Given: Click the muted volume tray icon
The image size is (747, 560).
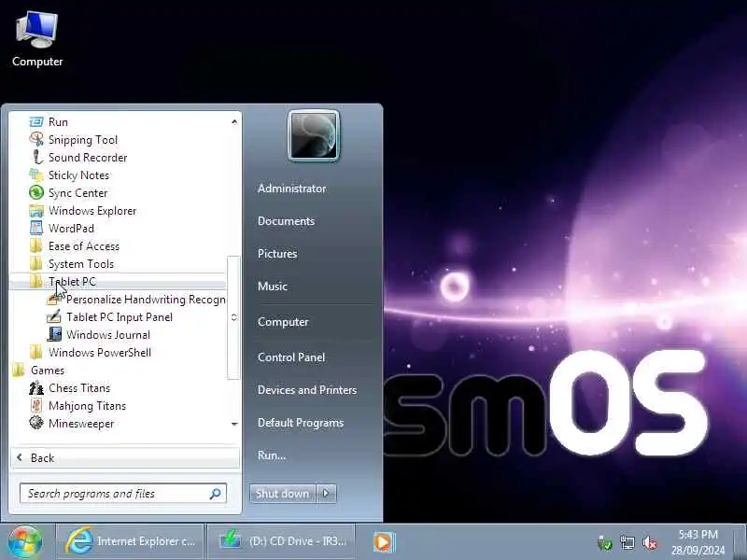Looking at the screenshot, I should 650,542.
